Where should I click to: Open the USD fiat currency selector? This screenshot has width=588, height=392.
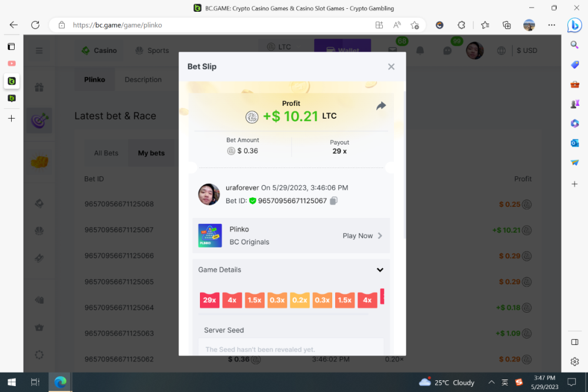click(x=527, y=51)
